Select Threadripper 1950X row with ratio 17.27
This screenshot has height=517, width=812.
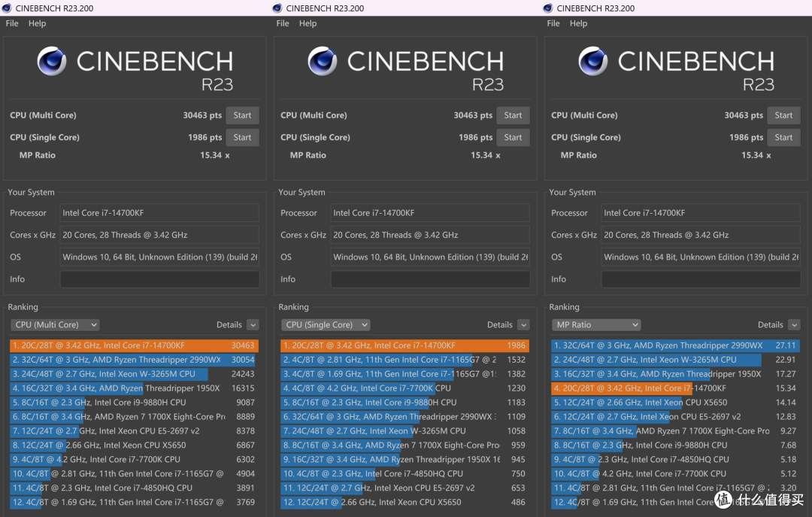(676, 374)
